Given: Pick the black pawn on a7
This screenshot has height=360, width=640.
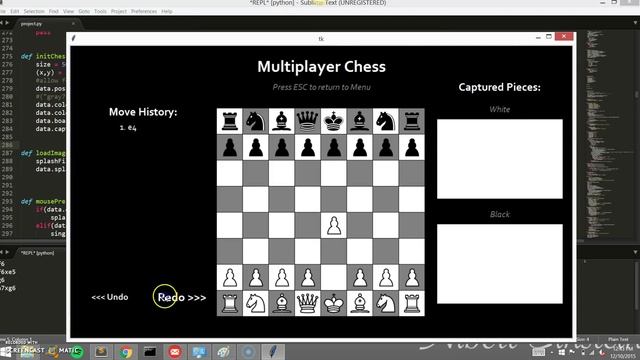Looking at the screenshot, I should point(229,147).
